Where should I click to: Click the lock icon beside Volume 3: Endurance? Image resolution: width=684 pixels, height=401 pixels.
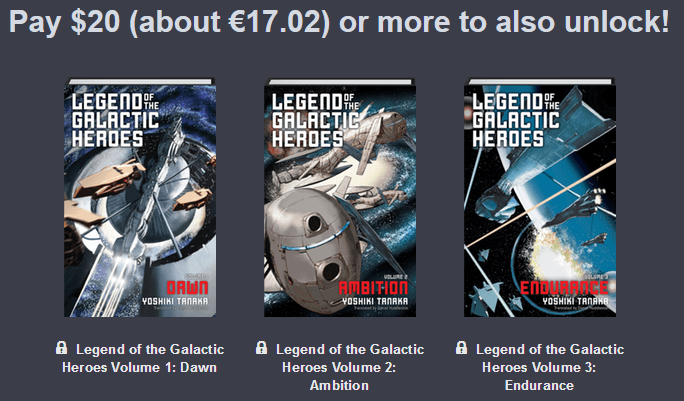pyautogui.click(x=461, y=348)
